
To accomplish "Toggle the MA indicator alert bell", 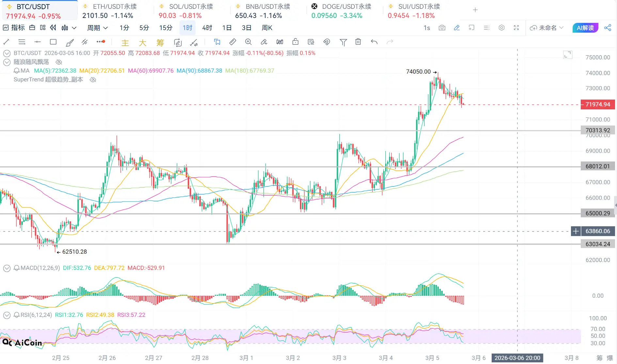I will coord(17,71).
